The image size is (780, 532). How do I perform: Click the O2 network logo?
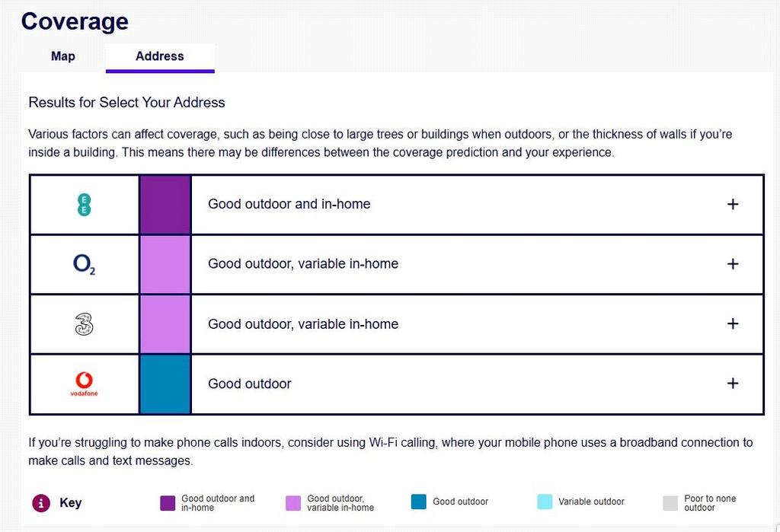pos(84,264)
